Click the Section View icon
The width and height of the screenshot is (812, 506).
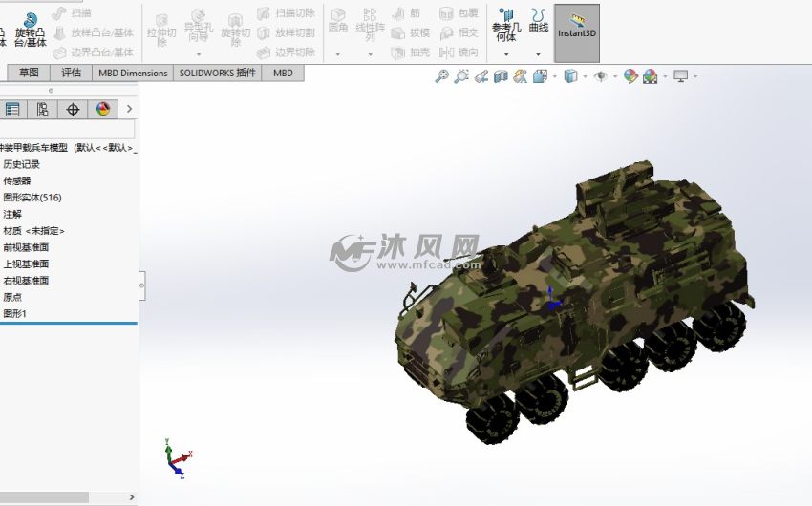click(501, 76)
